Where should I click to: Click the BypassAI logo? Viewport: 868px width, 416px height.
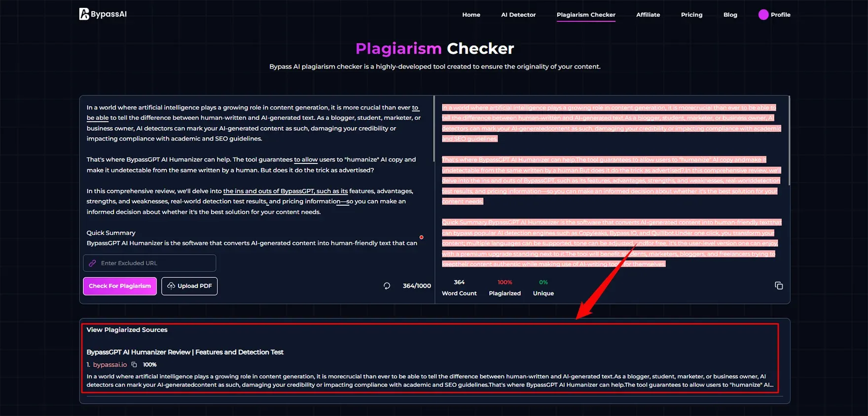[103, 14]
